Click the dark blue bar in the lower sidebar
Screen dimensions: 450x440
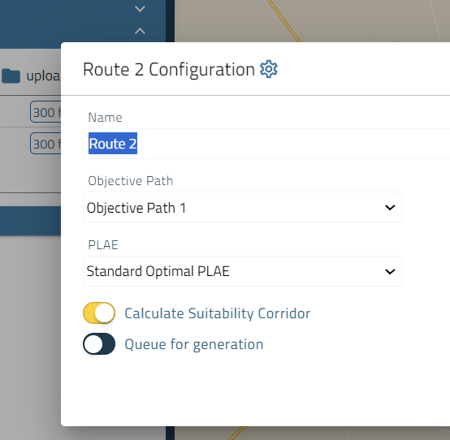click(30, 221)
